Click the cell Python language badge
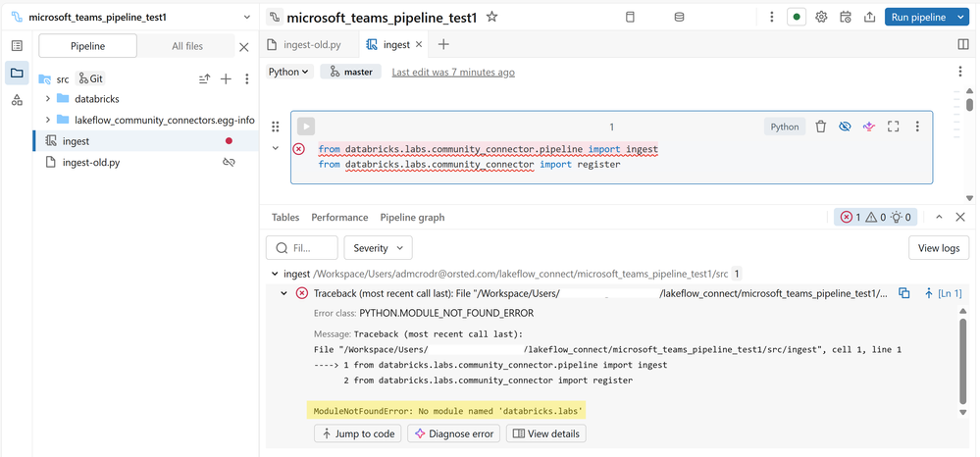Viewport: 980px width, 457px height. click(785, 127)
